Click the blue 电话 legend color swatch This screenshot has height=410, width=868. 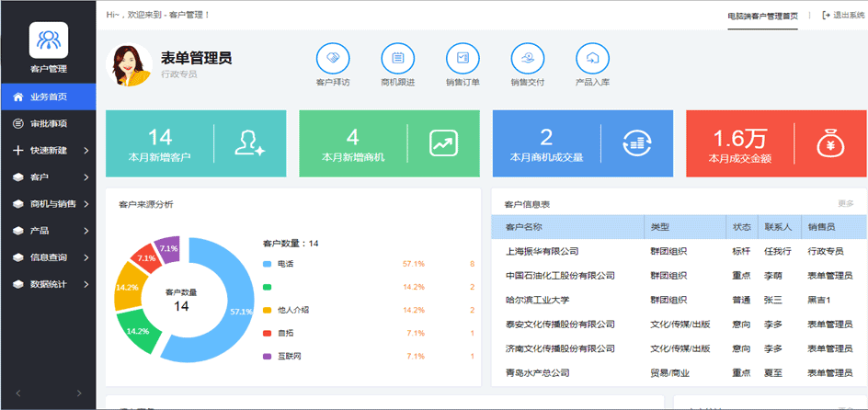(x=267, y=265)
